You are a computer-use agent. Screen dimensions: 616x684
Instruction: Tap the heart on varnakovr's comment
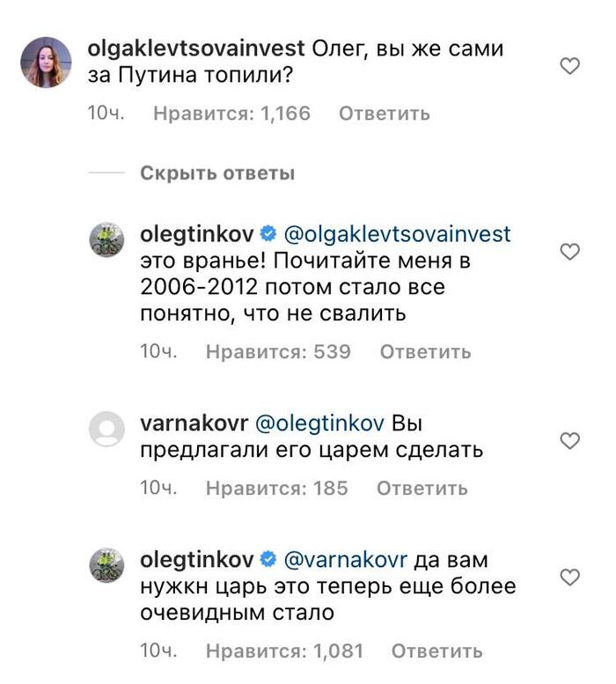pyautogui.click(x=570, y=439)
